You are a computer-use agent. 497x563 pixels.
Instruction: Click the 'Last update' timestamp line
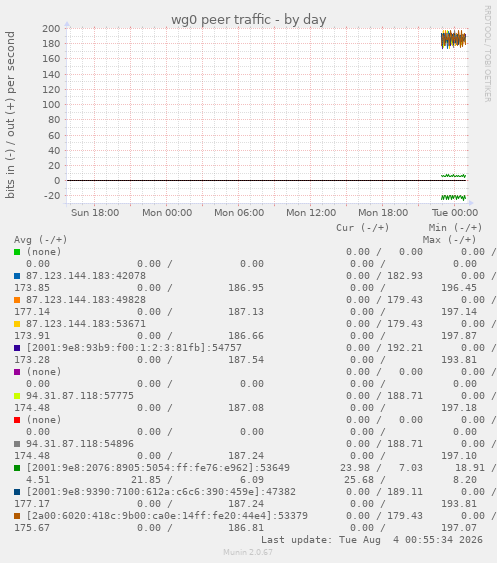372,540
